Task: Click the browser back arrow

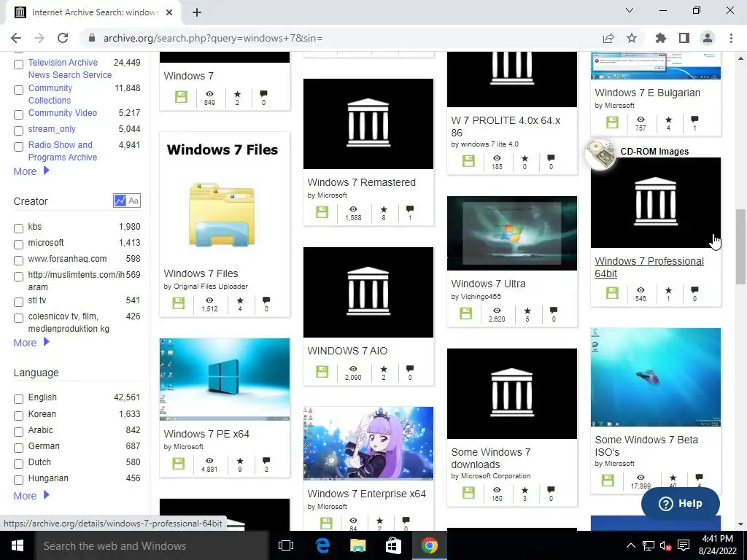Action: pos(16,38)
